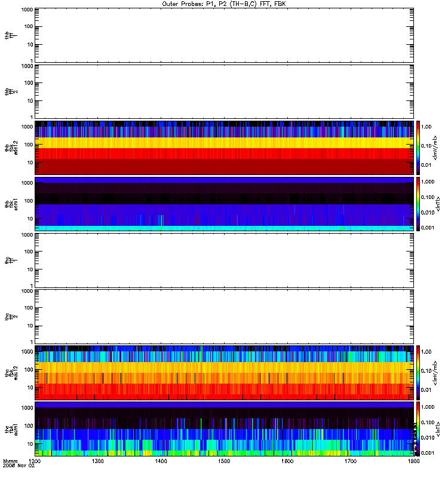Click the 'thb fbk scm1' y-axis title
This screenshot has width=448, height=478.
click(x=11, y=204)
